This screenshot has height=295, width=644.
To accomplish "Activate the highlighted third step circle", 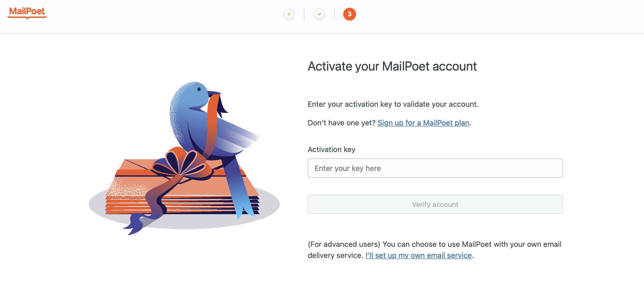I will (x=349, y=14).
